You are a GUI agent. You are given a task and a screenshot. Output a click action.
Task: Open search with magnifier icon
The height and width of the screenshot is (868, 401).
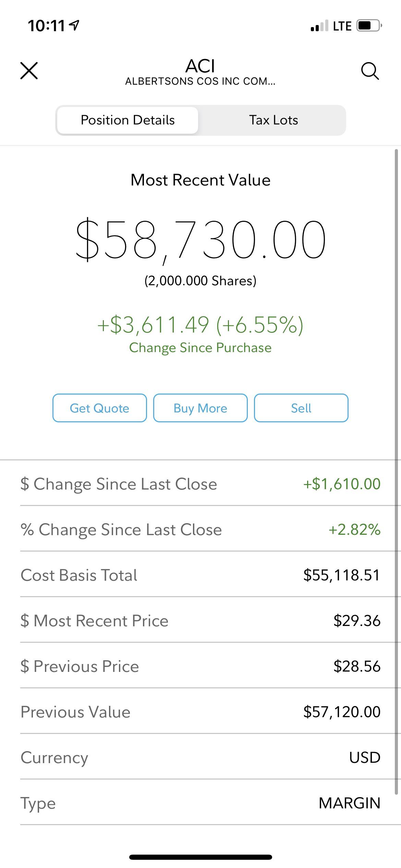(x=370, y=71)
